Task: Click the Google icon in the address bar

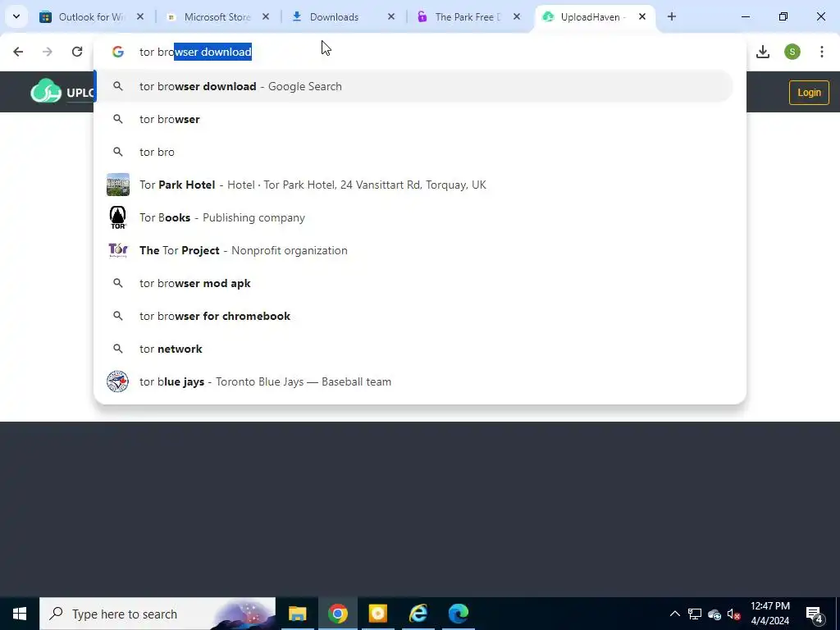Action: pos(118,52)
